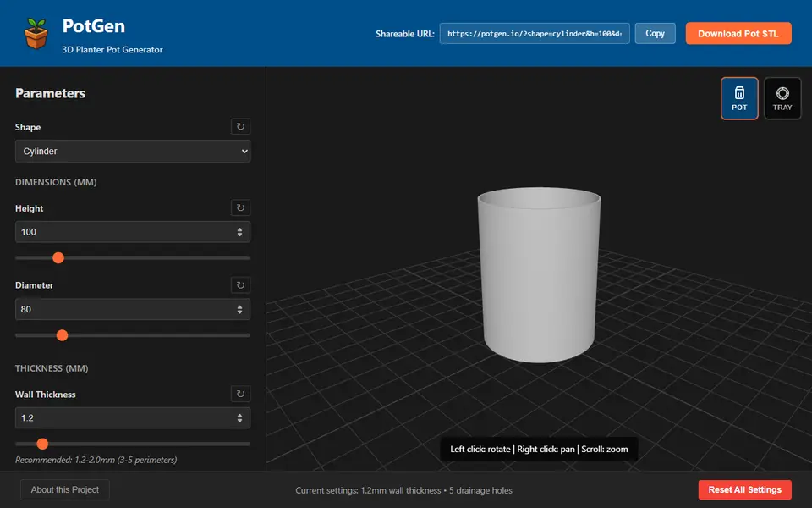Click the Wall Thickness number field

(133, 417)
